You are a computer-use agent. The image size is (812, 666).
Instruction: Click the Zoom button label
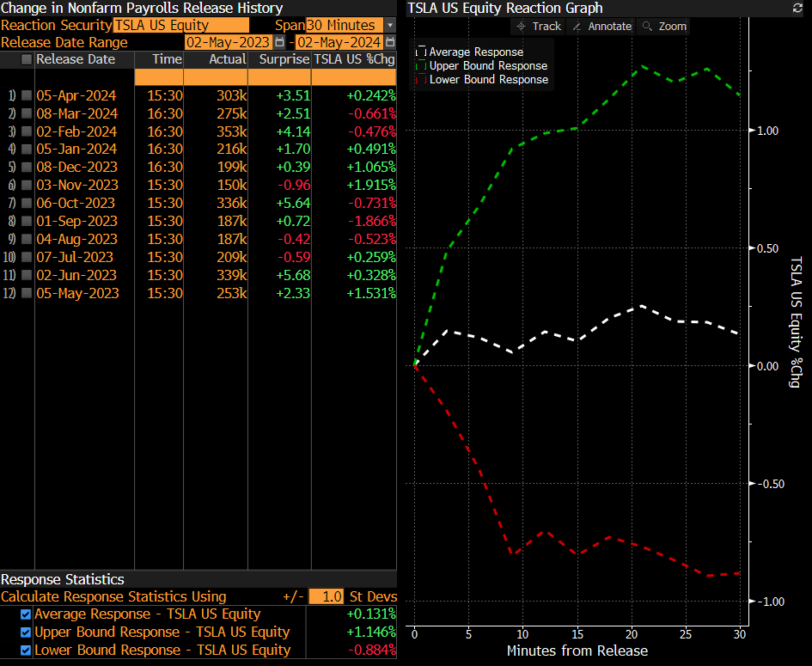(x=672, y=27)
